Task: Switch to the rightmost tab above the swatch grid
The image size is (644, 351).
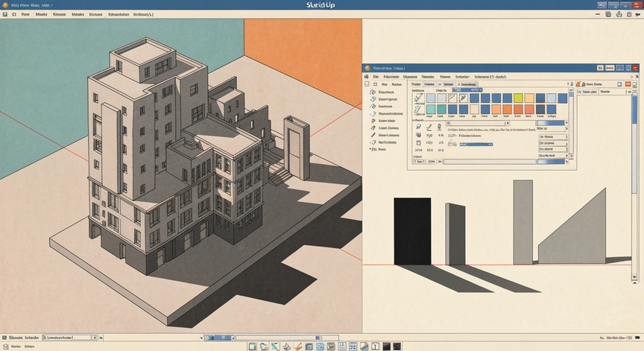Action: coord(467,84)
